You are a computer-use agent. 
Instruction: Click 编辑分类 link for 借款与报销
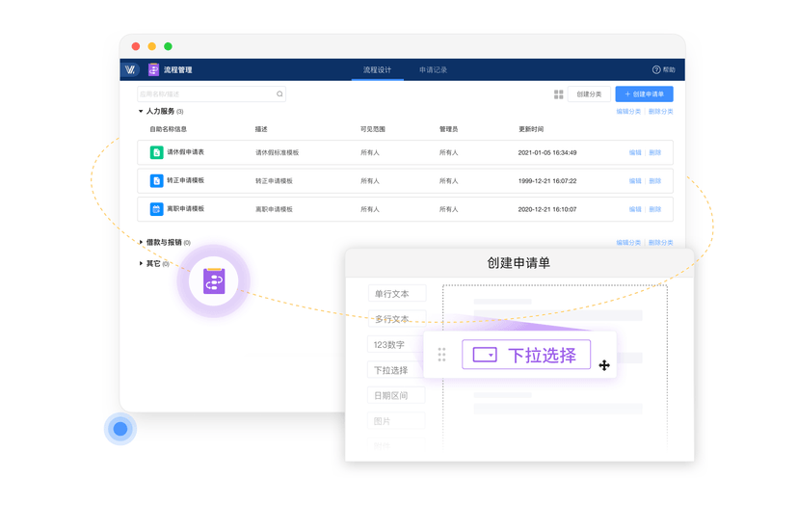628,243
